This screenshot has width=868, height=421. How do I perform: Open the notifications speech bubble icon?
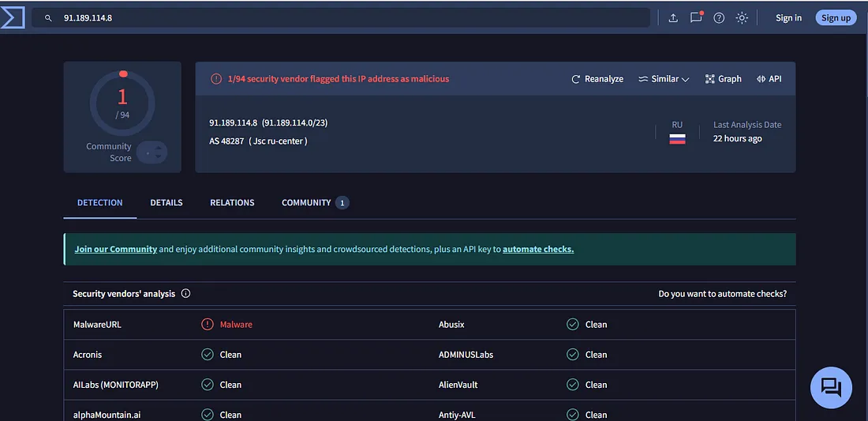tap(696, 17)
